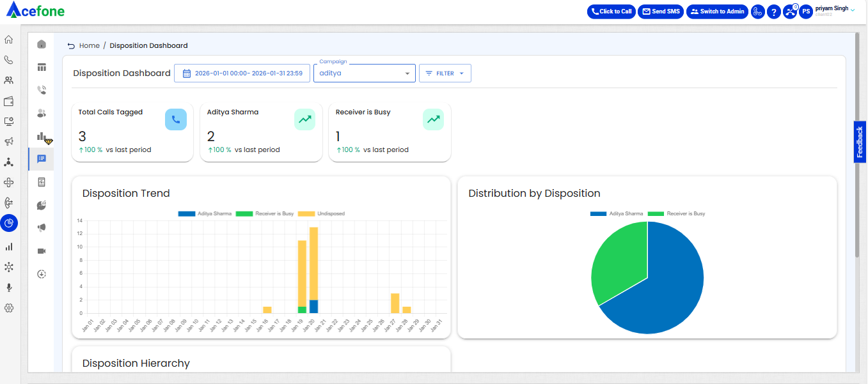Click the Jan 27 yellow bar in trend chart
This screenshot has width=868, height=384.
pyautogui.click(x=395, y=303)
